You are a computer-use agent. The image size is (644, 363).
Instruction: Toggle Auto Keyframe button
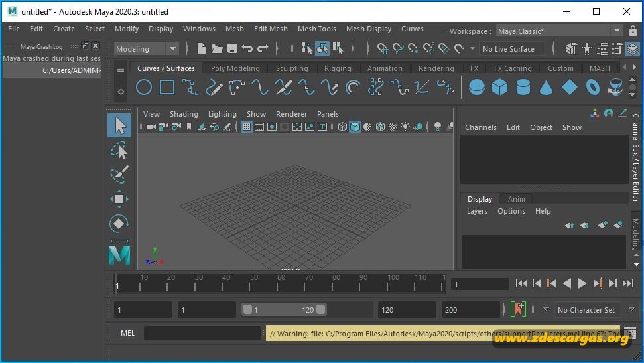tap(518, 309)
